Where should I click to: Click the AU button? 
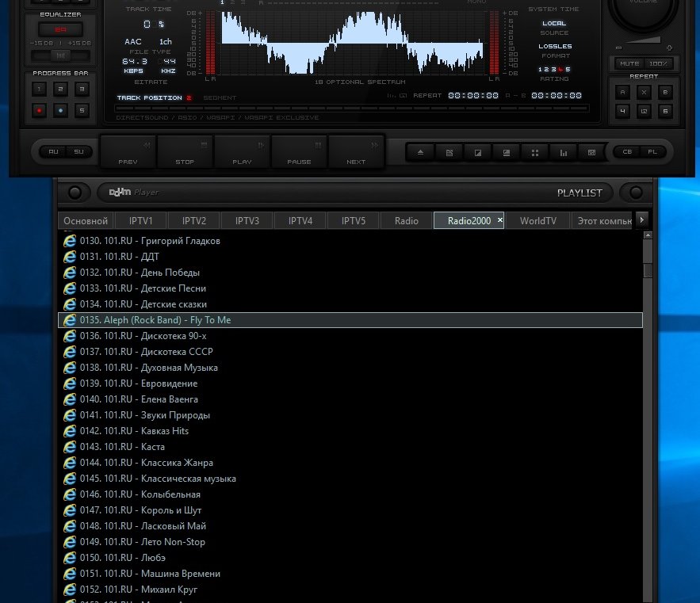coord(54,152)
